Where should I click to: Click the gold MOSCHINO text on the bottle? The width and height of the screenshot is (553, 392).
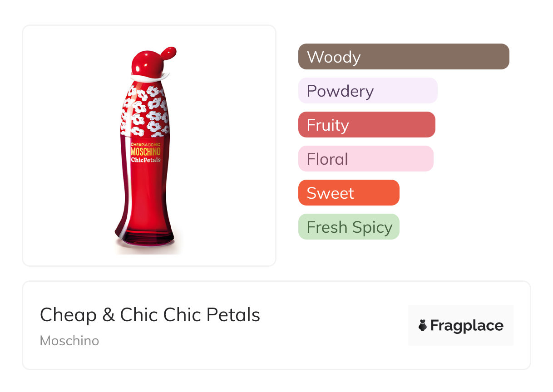tap(145, 152)
